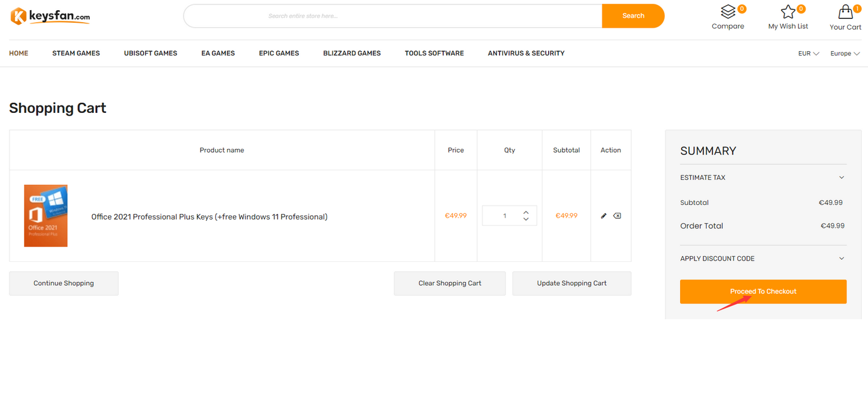Open TOOLS SOFTWARE menu
Viewport: 868px width, 400px height.
point(434,54)
